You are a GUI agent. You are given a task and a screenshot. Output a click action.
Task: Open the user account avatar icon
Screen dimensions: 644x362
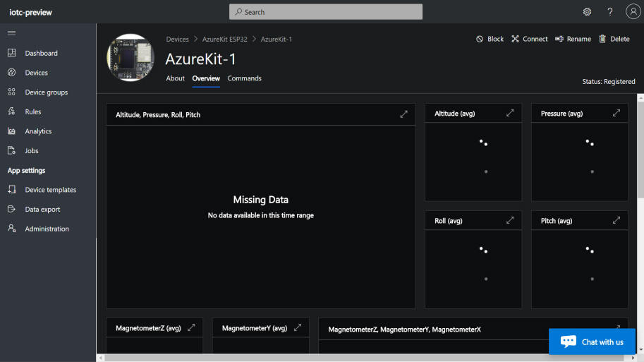coord(633,11)
